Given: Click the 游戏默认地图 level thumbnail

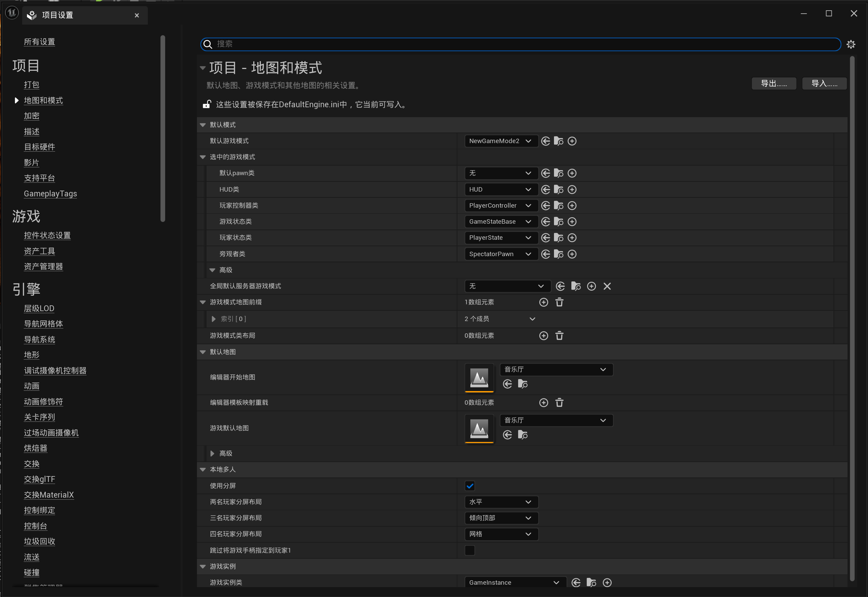Looking at the screenshot, I should (x=479, y=428).
